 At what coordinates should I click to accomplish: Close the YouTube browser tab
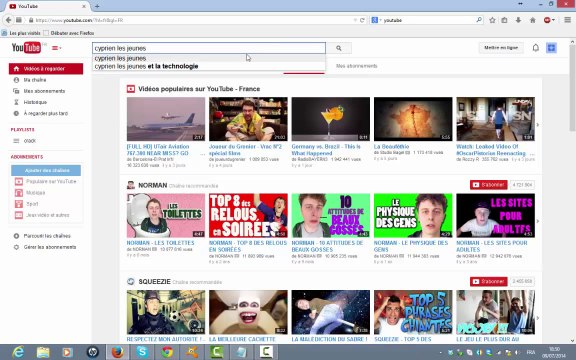(84, 6)
